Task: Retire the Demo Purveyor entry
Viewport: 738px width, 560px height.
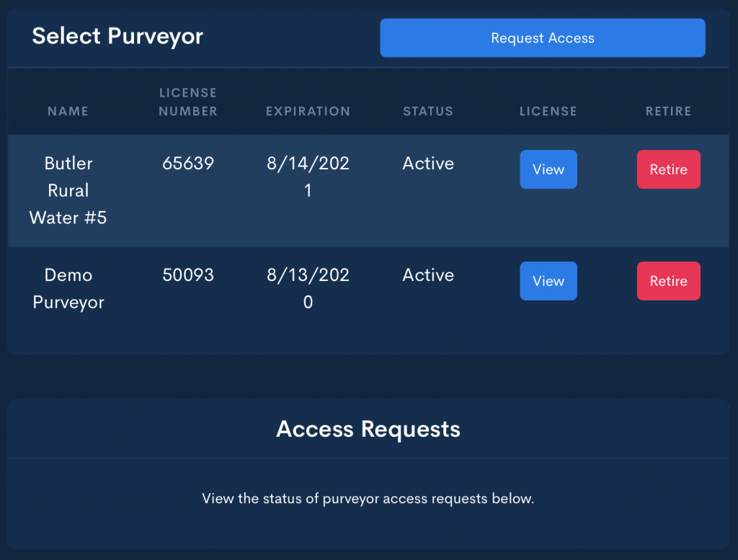Action: coord(668,281)
